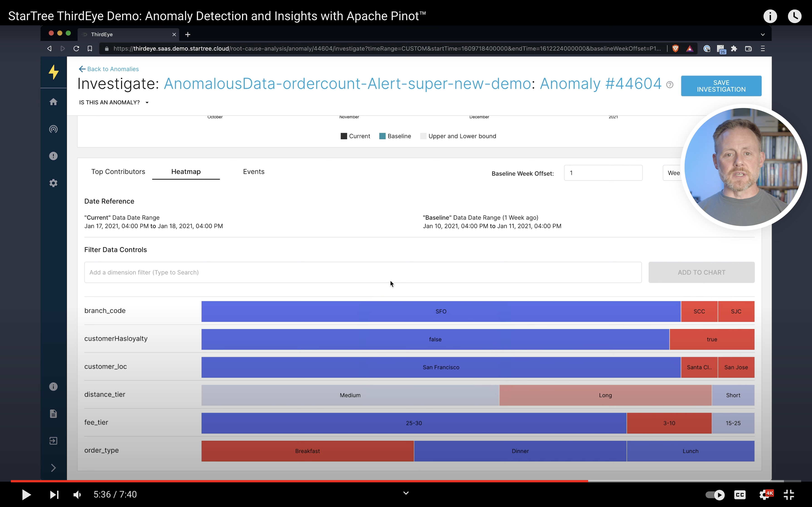Click the help question mark beside Anomaly #44604
812x507 pixels.
click(x=670, y=85)
